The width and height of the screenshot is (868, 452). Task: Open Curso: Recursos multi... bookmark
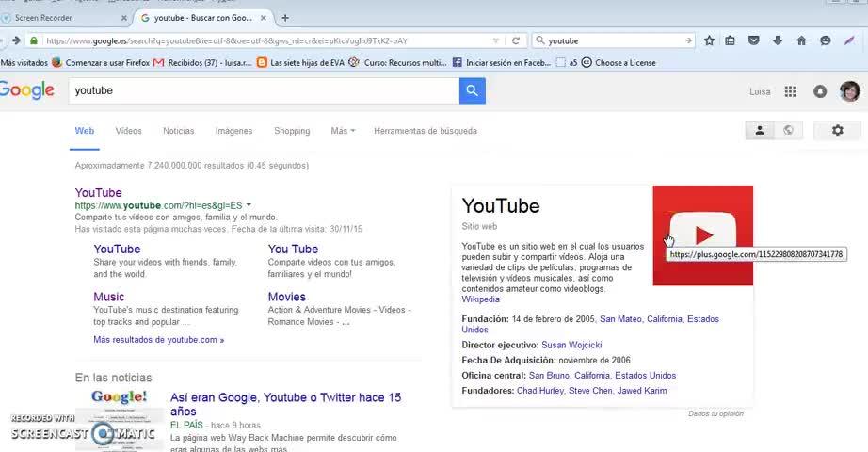pos(397,62)
